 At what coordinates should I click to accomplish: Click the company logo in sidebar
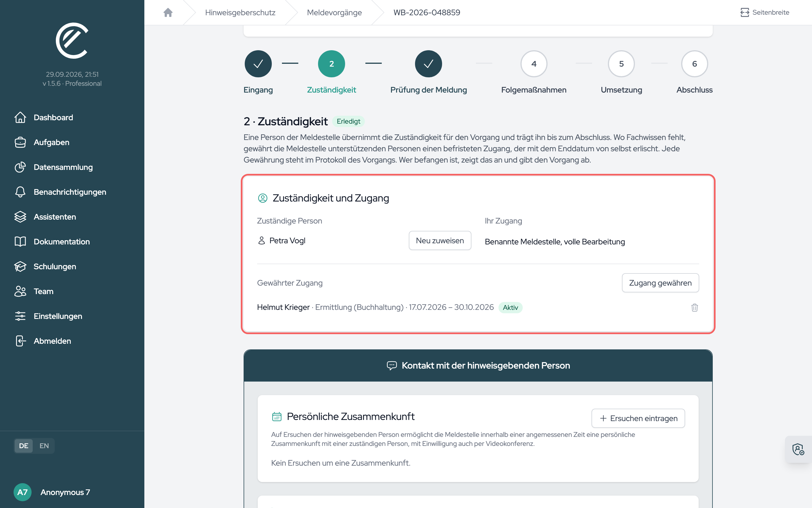click(x=72, y=41)
